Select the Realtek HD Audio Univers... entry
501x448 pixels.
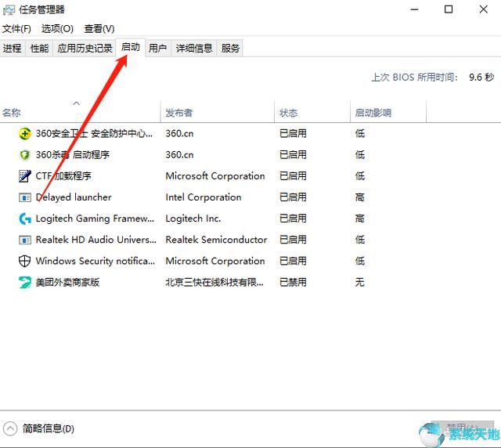(x=96, y=240)
